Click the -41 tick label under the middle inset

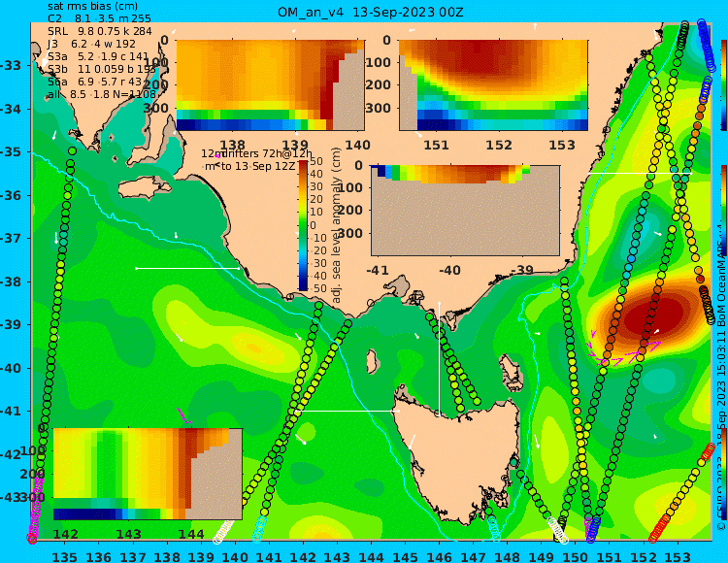pyautogui.click(x=378, y=270)
